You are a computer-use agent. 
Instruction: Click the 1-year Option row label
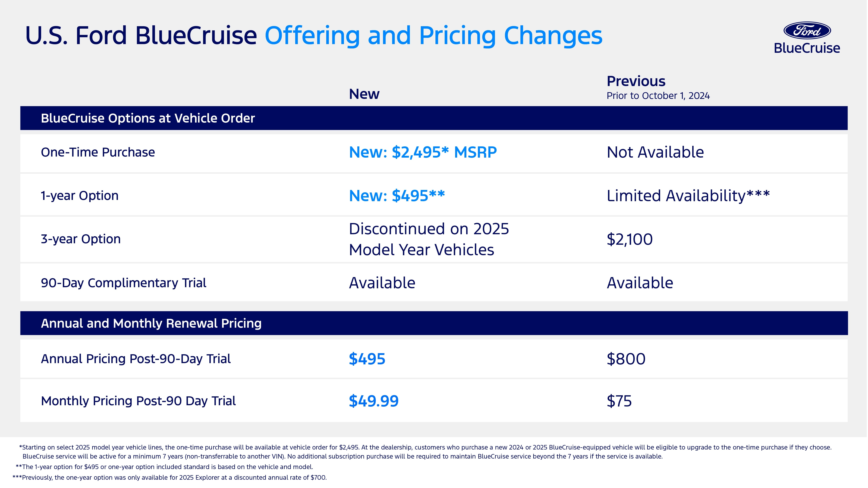tap(80, 196)
